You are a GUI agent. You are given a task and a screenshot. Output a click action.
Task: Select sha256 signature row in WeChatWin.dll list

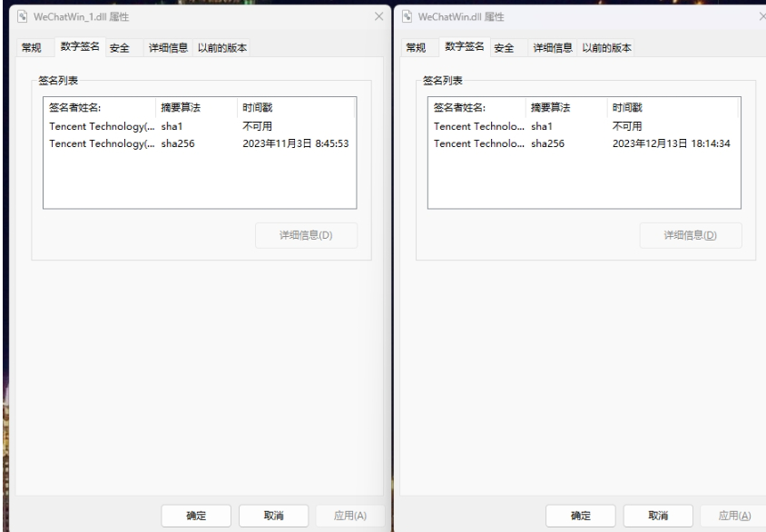point(584,143)
